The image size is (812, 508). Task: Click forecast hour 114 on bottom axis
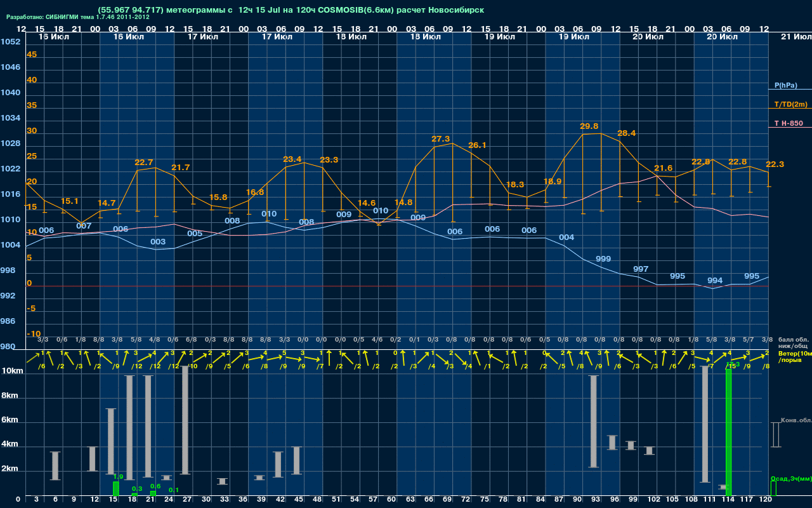tap(728, 500)
